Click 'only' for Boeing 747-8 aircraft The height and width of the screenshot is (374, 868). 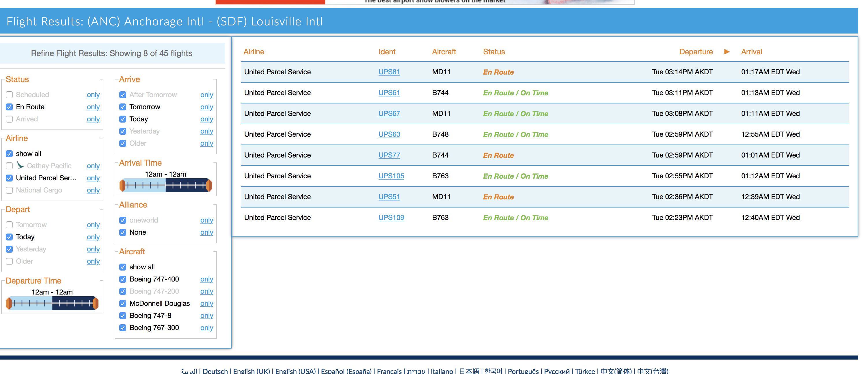tap(207, 316)
